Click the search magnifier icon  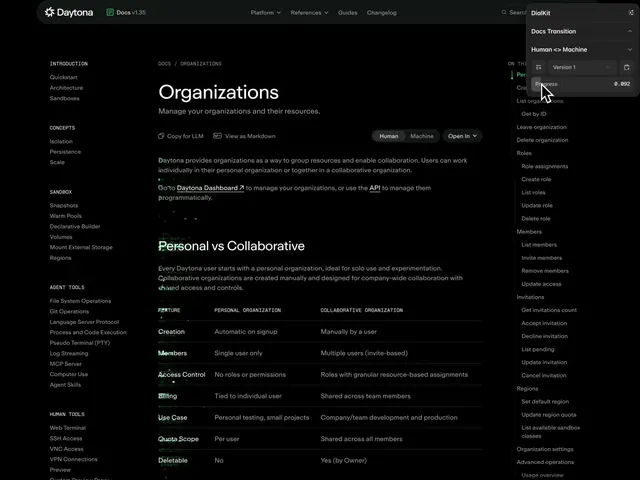[x=504, y=12]
